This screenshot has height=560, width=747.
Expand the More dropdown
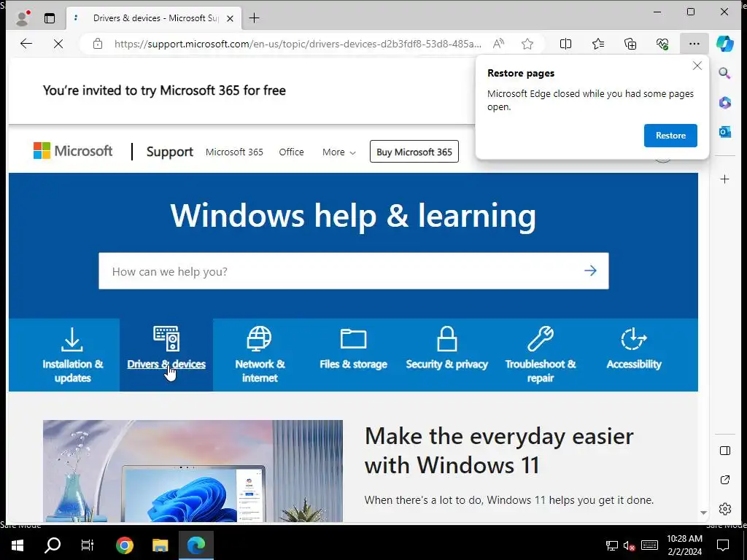338,152
